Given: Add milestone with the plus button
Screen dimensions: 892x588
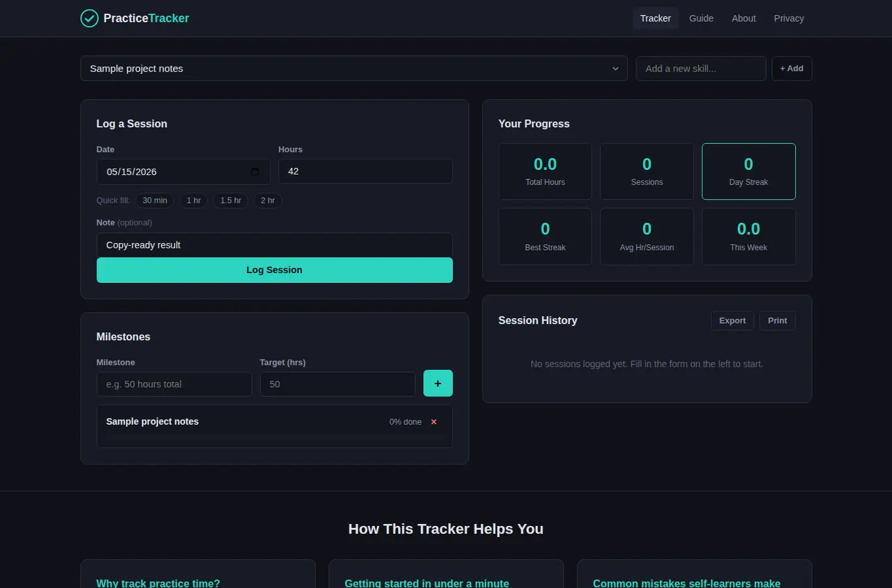Looking at the screenshot, I should [438, 384].
